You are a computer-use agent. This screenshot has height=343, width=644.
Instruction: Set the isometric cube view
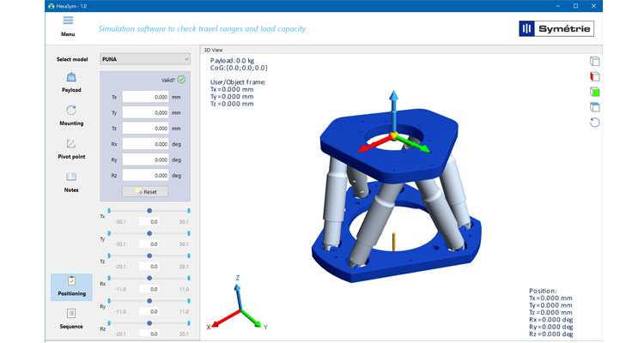595,61
